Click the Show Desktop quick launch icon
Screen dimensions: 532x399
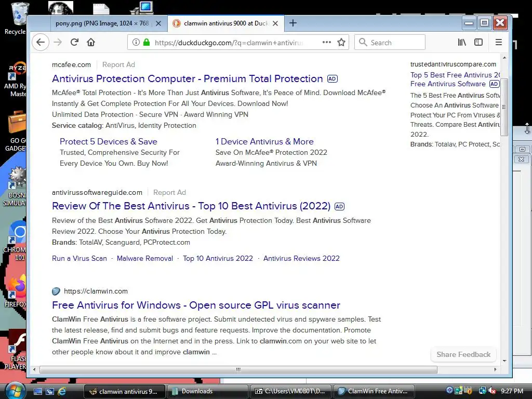point(38,391)
